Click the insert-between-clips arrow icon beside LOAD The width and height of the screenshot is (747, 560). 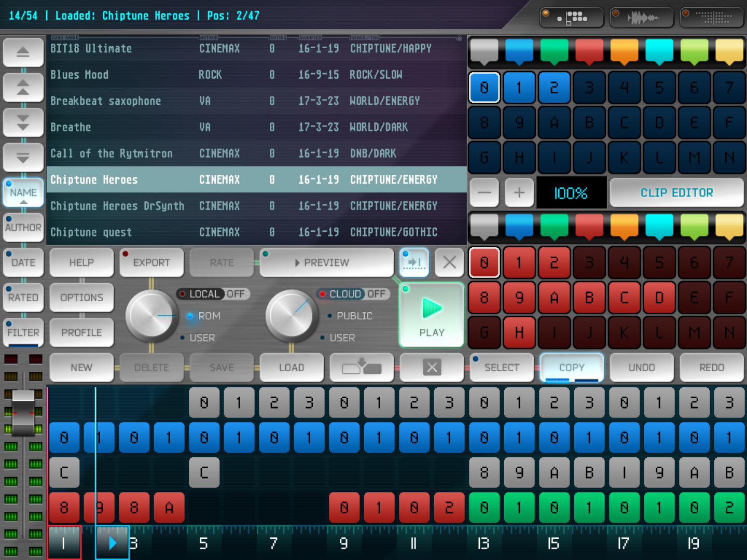coord(362,368)
